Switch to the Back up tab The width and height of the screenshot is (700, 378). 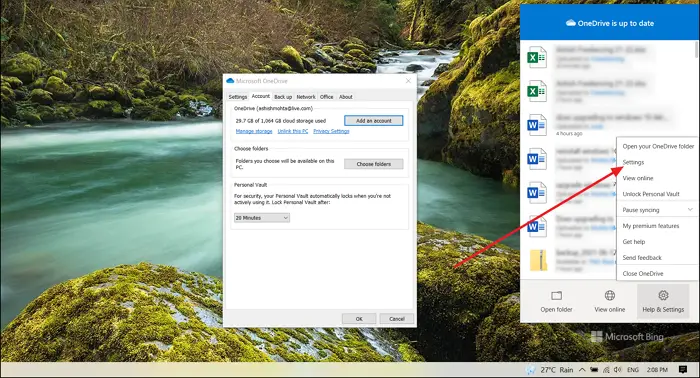click(283, 97)
